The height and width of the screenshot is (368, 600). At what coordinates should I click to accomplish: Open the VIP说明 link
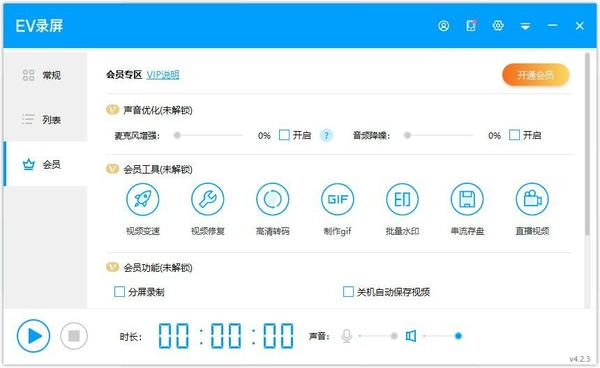point(163,75)
